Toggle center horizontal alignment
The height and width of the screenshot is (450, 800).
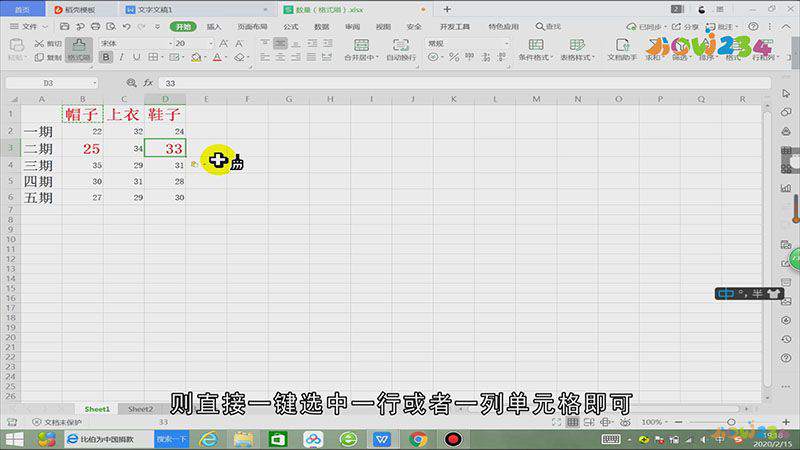pos(280,58)
